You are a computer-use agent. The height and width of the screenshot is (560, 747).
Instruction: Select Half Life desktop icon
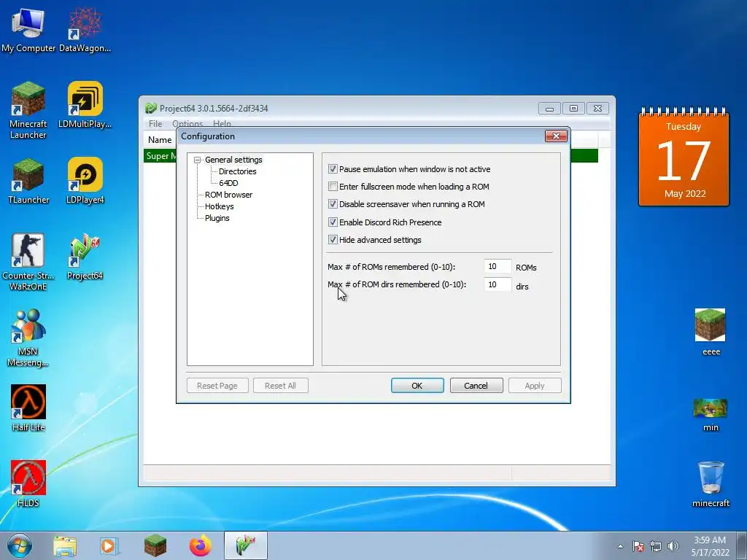point(28,408)
